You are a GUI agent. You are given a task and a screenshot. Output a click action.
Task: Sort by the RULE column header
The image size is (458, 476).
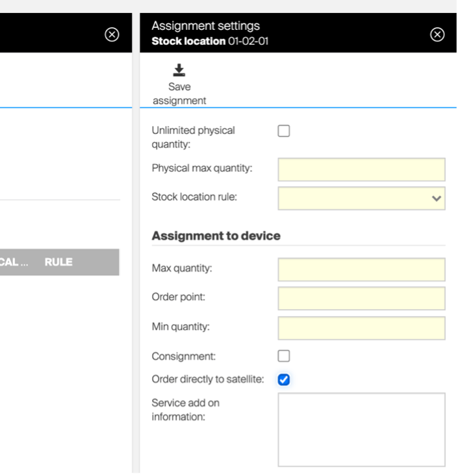tap(58, 262)
